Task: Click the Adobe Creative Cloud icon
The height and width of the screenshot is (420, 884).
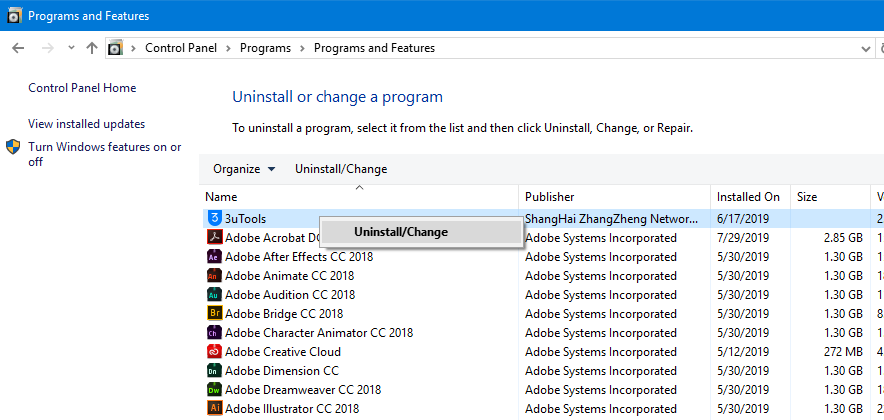Action: pyautogui.click(x=214, y=352)
